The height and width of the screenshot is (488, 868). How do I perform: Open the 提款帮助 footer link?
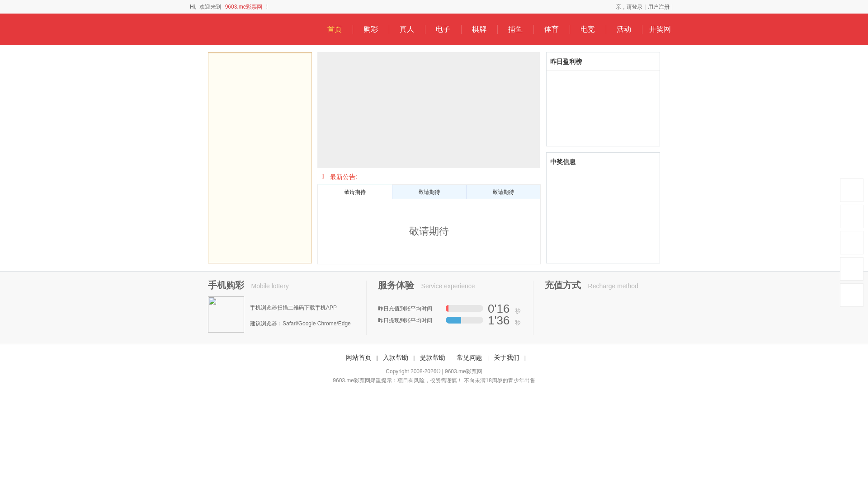coord(432,357)
